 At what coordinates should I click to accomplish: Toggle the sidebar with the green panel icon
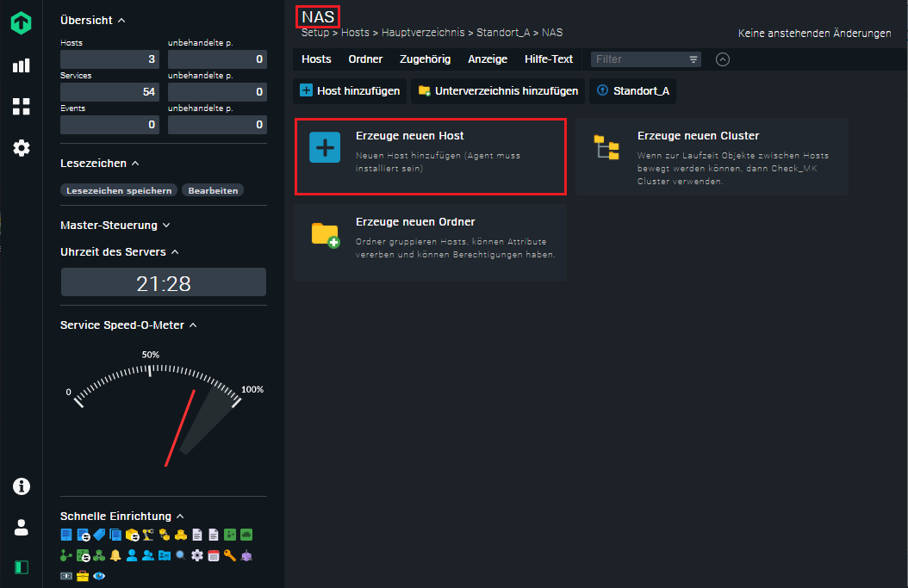coord(21,567)
